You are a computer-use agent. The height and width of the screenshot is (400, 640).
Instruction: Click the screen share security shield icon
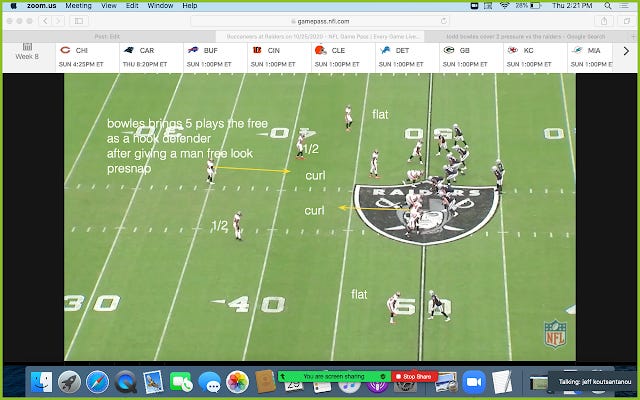(x=383, y=376)
